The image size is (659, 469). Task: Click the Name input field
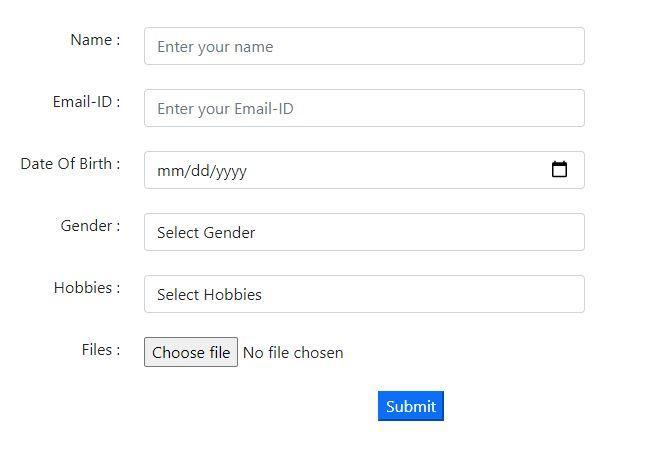pos(364,46)
